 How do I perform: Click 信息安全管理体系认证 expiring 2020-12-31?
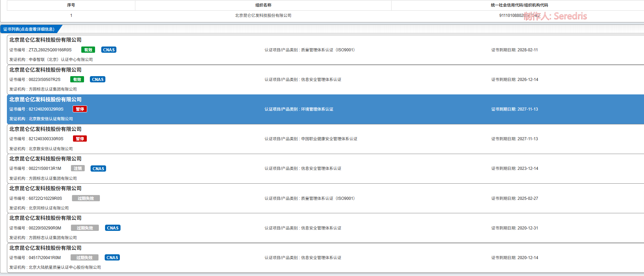click(x=321, y=228)
